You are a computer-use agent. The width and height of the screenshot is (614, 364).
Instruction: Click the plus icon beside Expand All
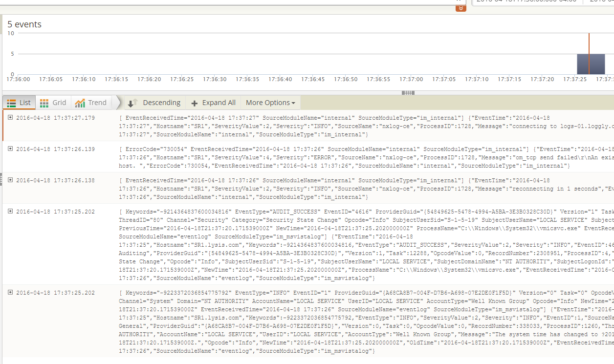(194, 103)
